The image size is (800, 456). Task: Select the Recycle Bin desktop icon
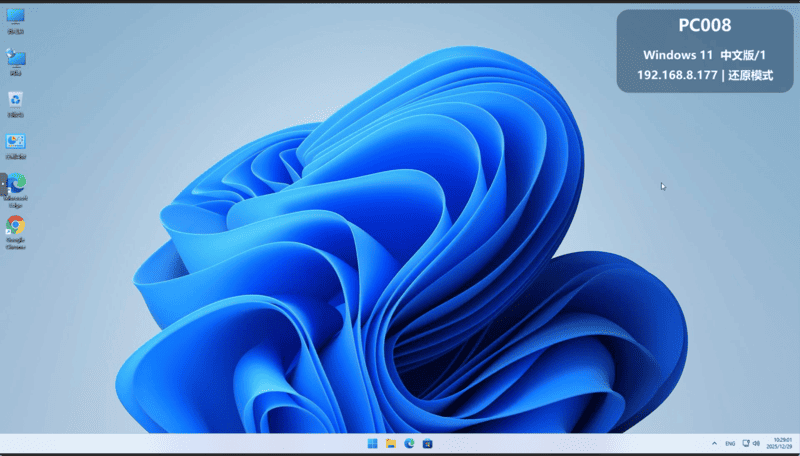click(16, 101)
